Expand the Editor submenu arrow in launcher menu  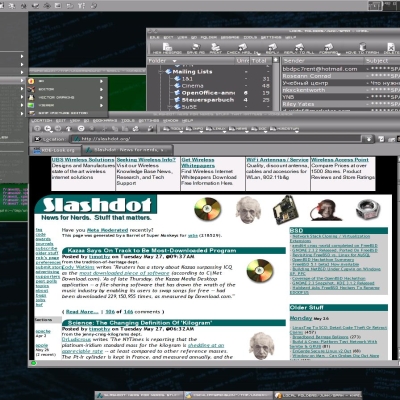click(101, 89)
